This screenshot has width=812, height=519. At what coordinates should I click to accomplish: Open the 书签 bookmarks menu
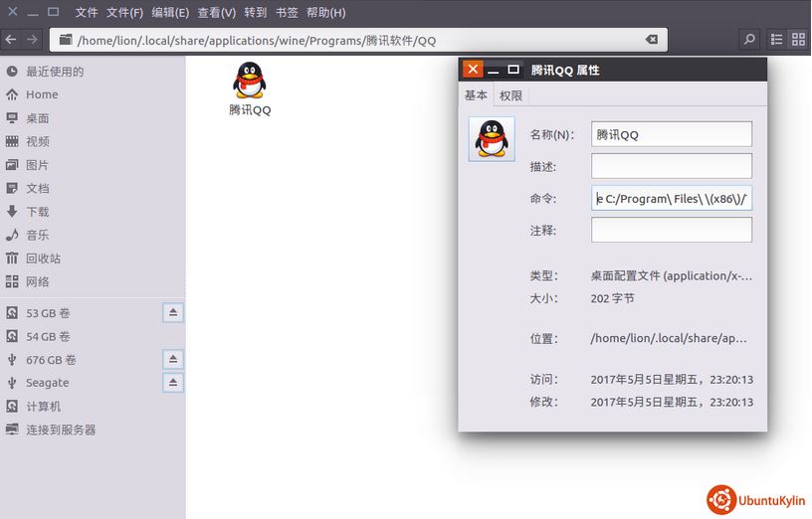click(287, 13)
